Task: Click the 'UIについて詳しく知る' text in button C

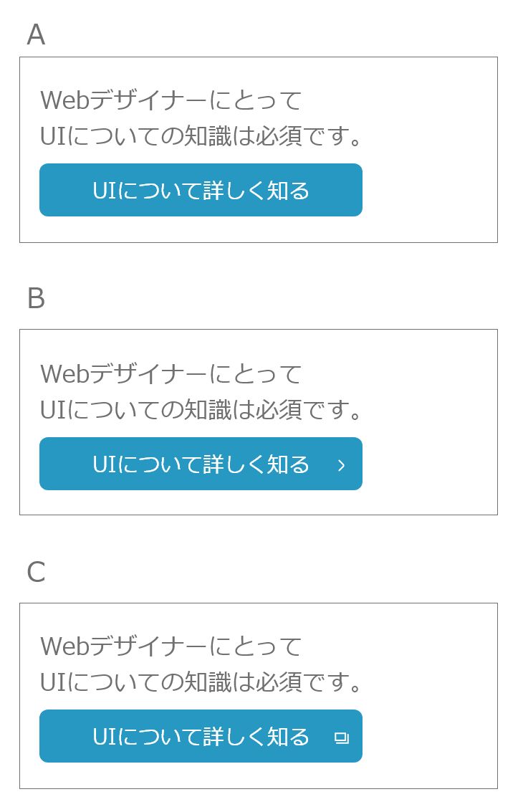Action: (201, 737)
